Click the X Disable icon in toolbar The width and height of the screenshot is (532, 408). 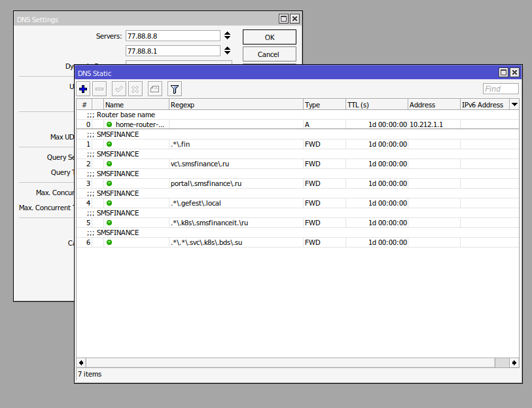[x=135, y=89]
